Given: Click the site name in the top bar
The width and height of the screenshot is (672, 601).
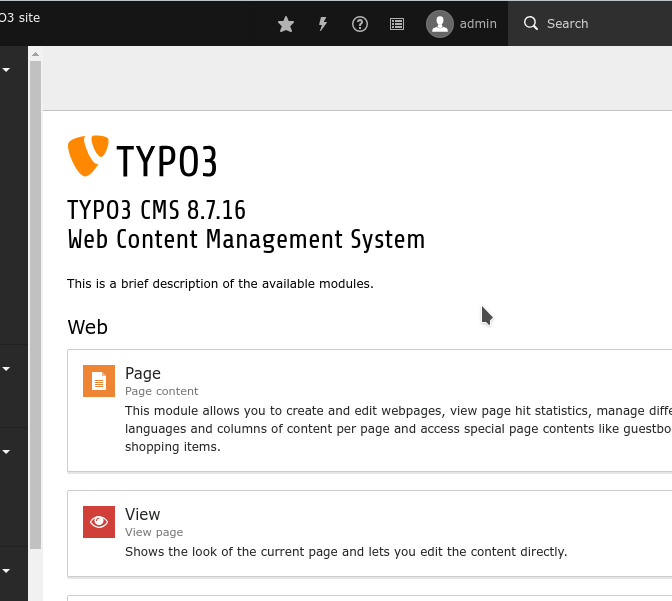Looking at the screenshot, I should point(20,18).
